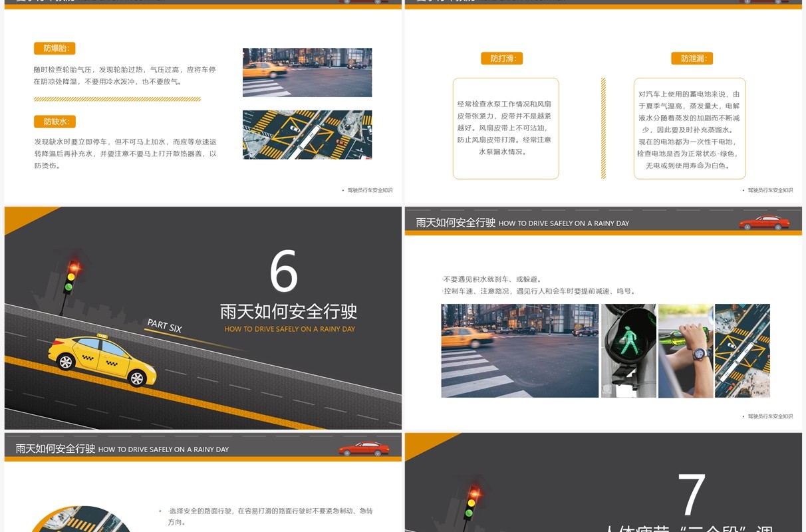Click the bullet 控制车速、注意路况
806x532 pixels.
[539, 291]
